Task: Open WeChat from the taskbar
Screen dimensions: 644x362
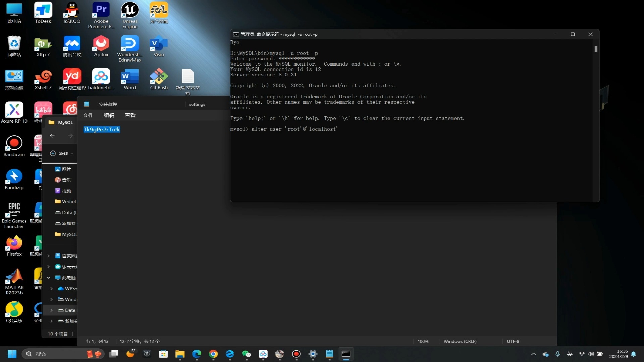Action: coord(247,354)
